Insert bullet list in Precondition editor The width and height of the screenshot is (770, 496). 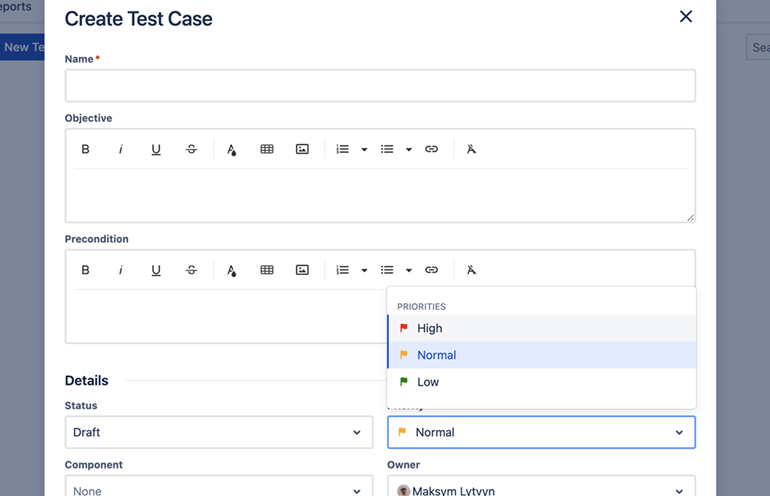pyautogui.click(x=387, y=270)
